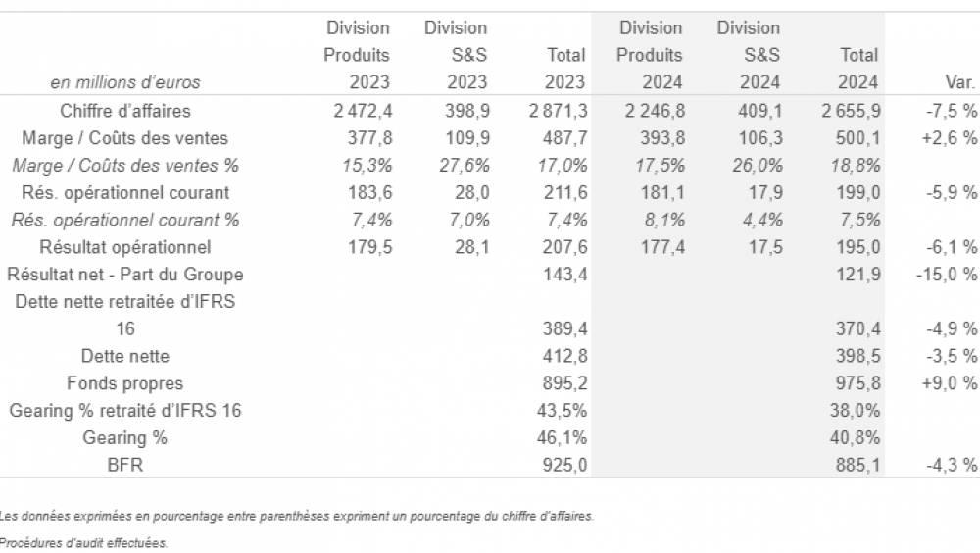Click the "Chiffre d'affaires" row label
The image size is (980, 553).
125,111
